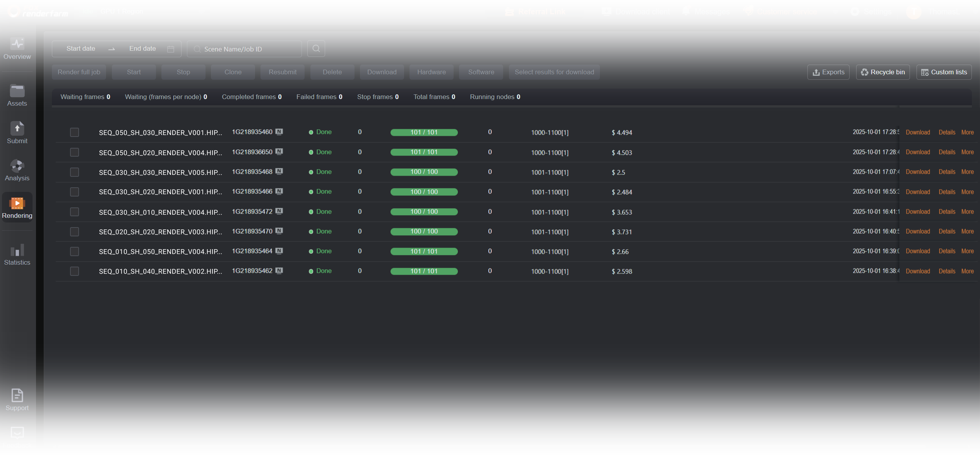Select checkbox for SEQ_030_SH_010_RENDER_V004 job
Image resolution: width=980 pixels, height=455 pixels.
[x=74, y=212]
